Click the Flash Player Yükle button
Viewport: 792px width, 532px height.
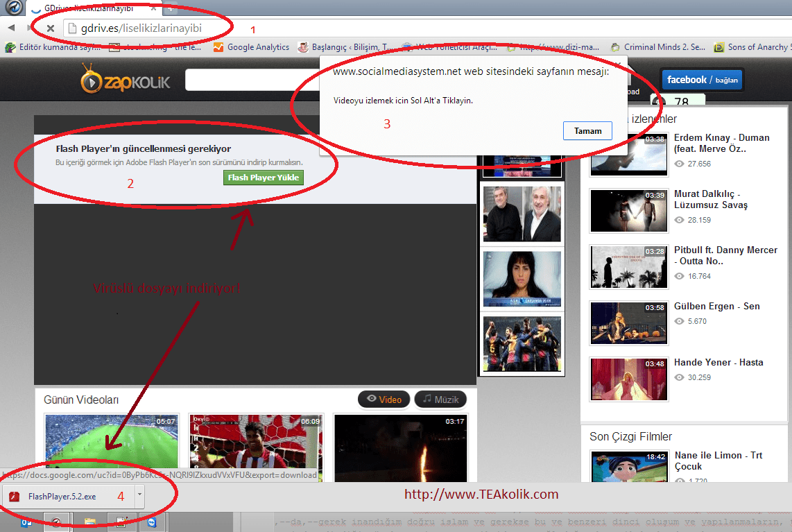click(263, 178)
